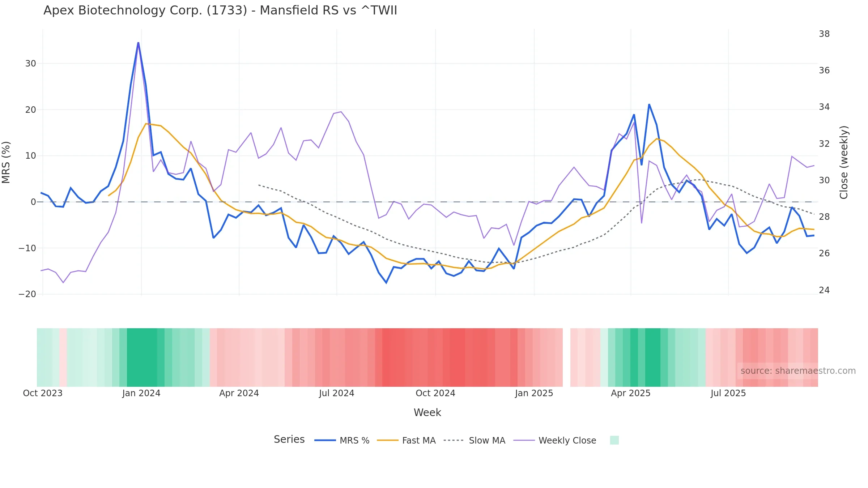Click the left axis value −20
The width and height of the screenshot is (868, 488).
pos(27,294)
